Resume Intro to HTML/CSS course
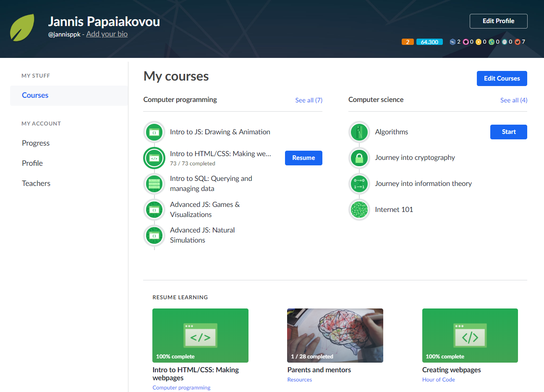Screen dimensions: 544x392 [303, 158]
